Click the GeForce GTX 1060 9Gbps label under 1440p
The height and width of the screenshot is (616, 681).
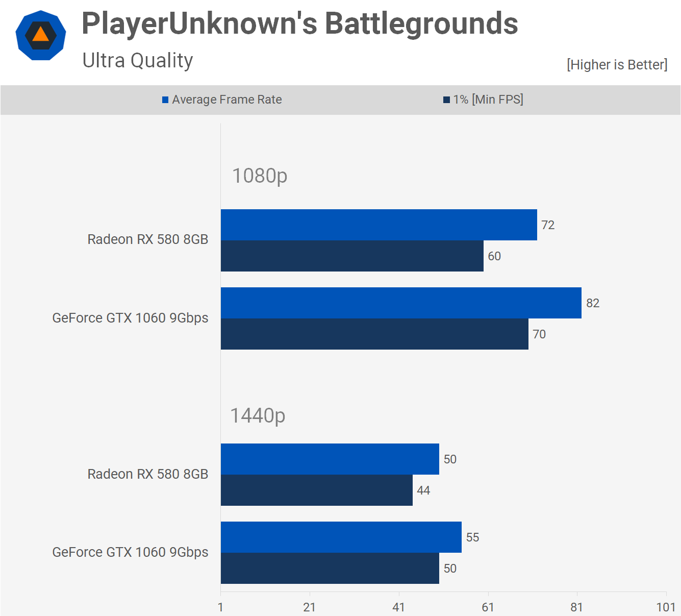click(130, 552)
